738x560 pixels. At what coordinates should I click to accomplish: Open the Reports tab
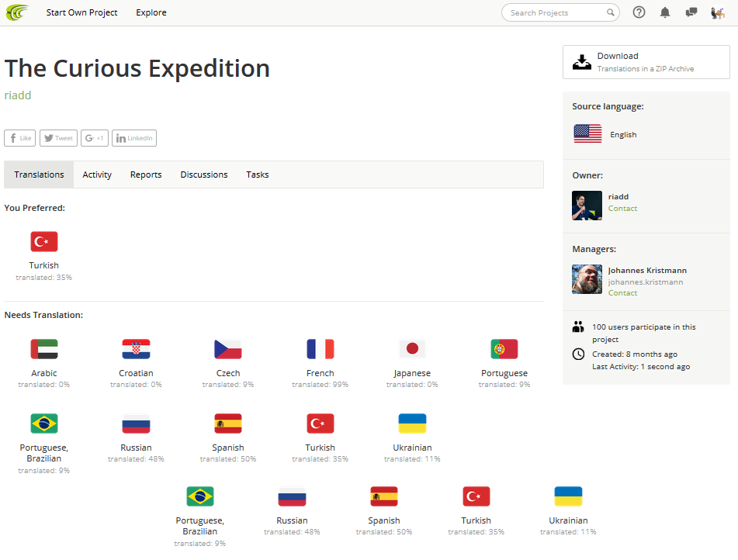click(x=146, y=175)
